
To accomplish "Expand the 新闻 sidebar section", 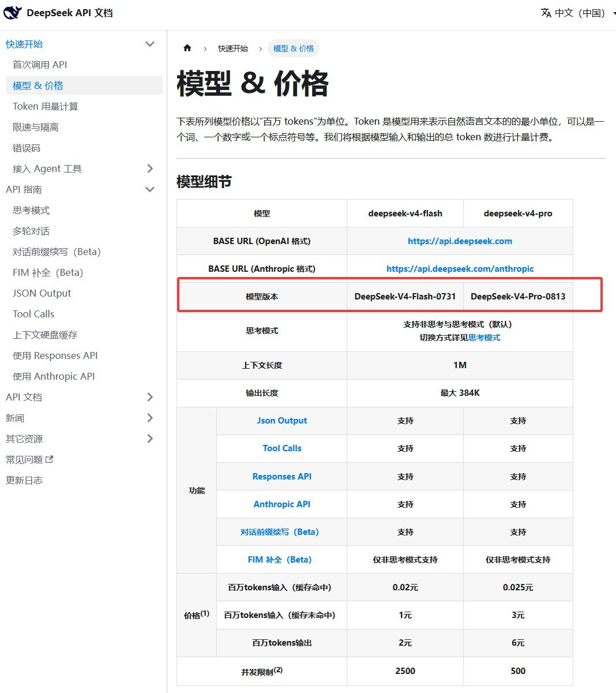I will click(x=150, y=418).
